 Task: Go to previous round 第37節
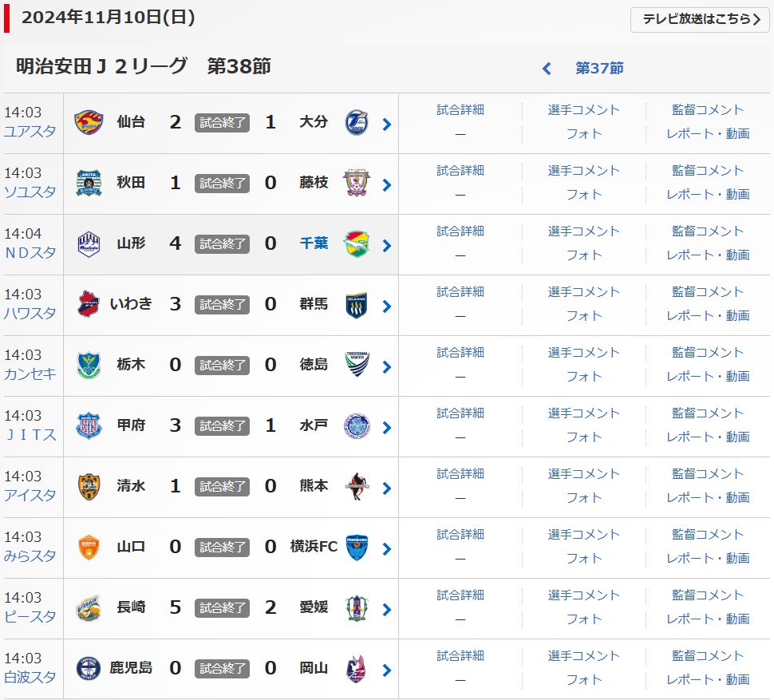(x=599, y=69)
